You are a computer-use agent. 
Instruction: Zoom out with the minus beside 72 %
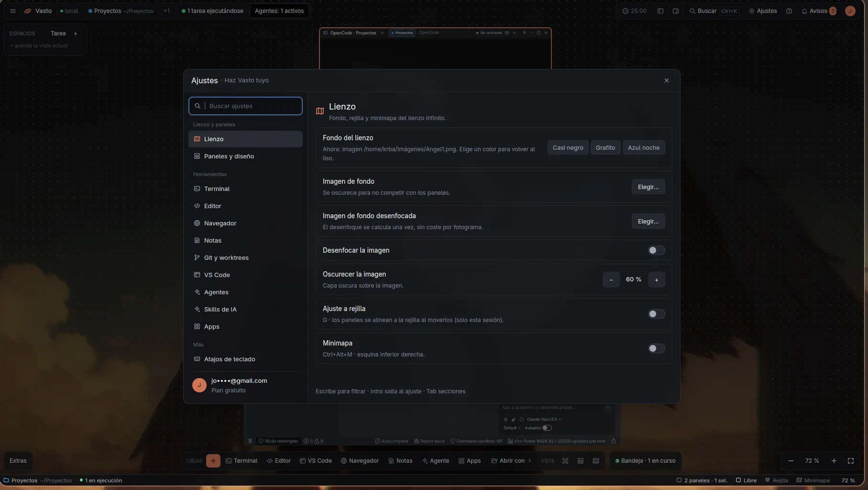791,461
